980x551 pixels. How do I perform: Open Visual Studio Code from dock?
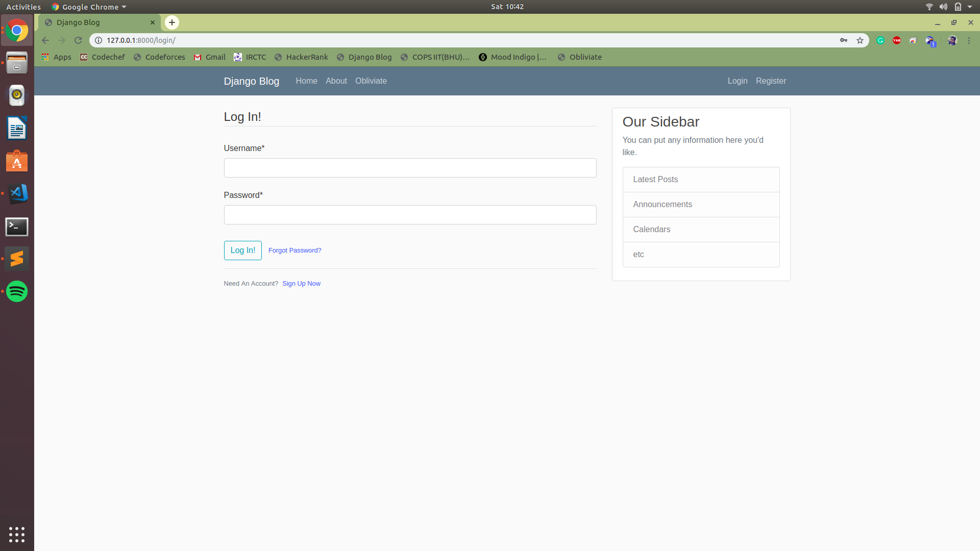coord(17,193)
